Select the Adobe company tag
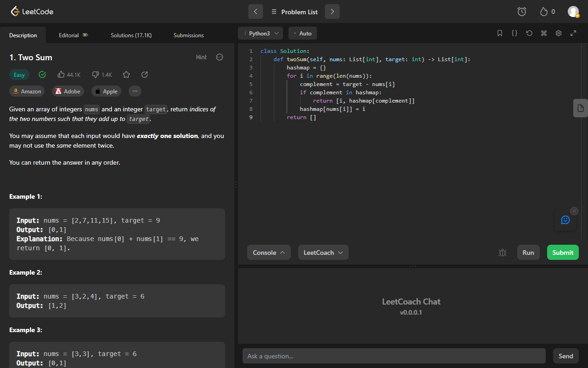 pyautogui.click(x=68, y=91)
